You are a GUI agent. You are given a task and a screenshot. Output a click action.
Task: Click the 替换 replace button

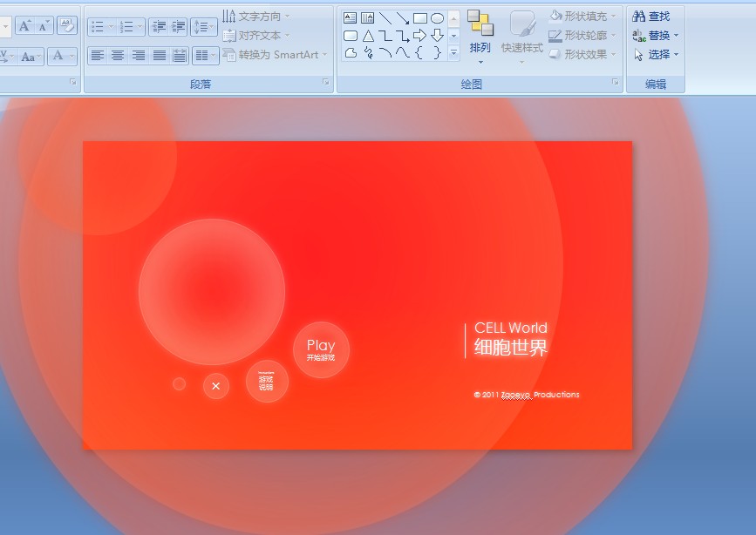(x=655, y=36)
